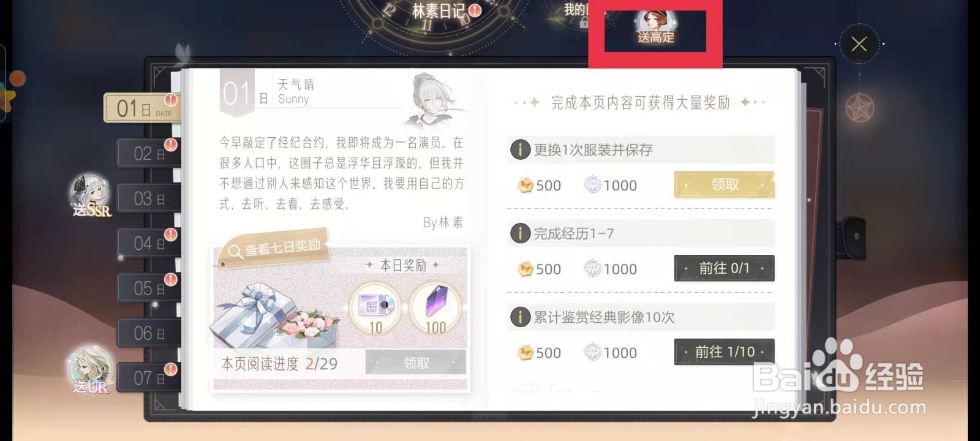This screenshot has width=980, height=441.
Task: Claim reward with the gold 领取 button
Action: pos(724,184)
